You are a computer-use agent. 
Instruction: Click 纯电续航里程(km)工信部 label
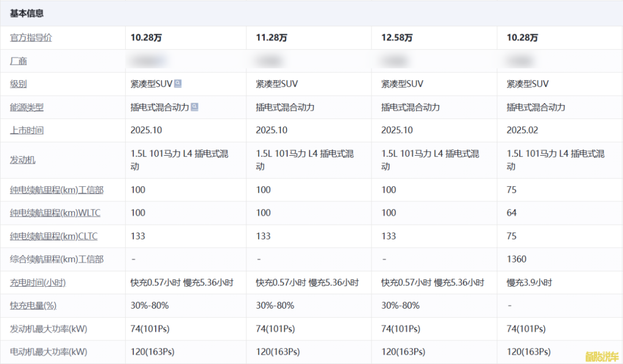click(57, 190)
